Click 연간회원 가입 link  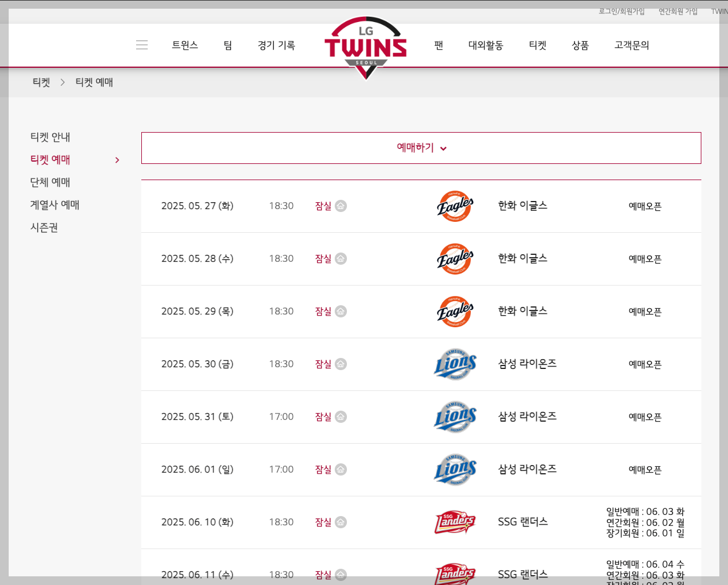[x=678, y=12]
